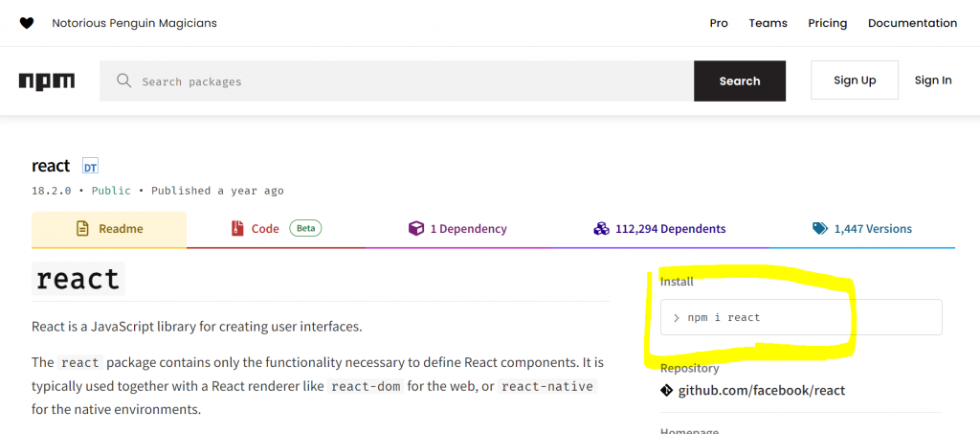The image size is (980, 434).
Task: Click the Sign Up button
Action: pyautogui.click(x=855, y=80)
